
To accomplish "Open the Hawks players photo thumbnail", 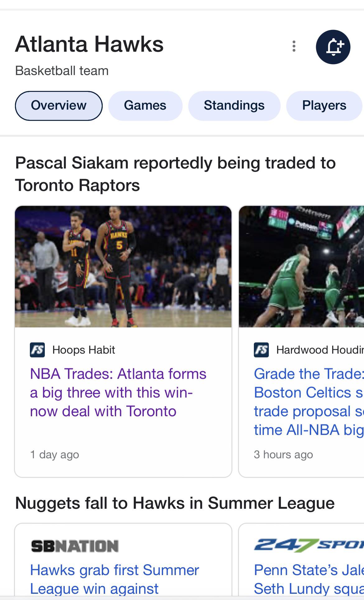I will click(x=123, y=267).
